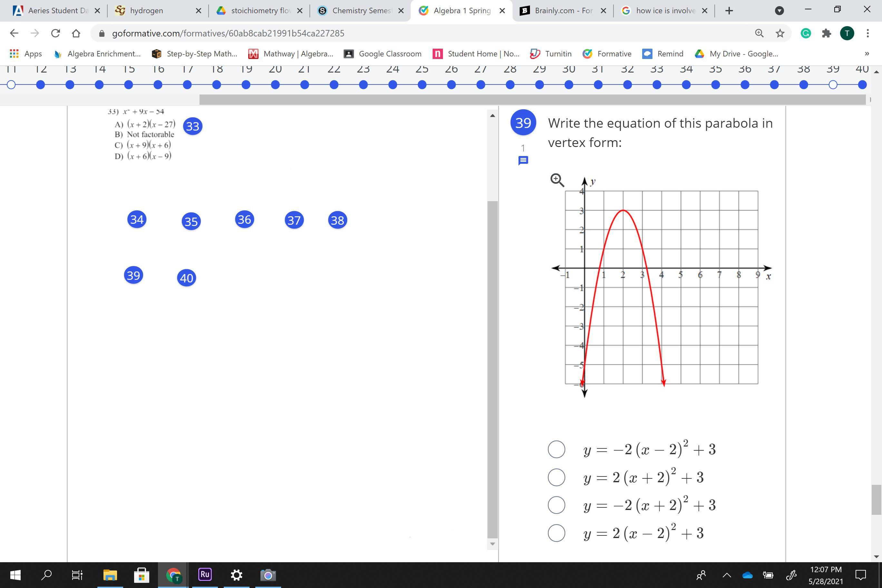Switch to the Chemistry Semester tab
Viewport: 882px width, 588px height.
coord(360,11)
